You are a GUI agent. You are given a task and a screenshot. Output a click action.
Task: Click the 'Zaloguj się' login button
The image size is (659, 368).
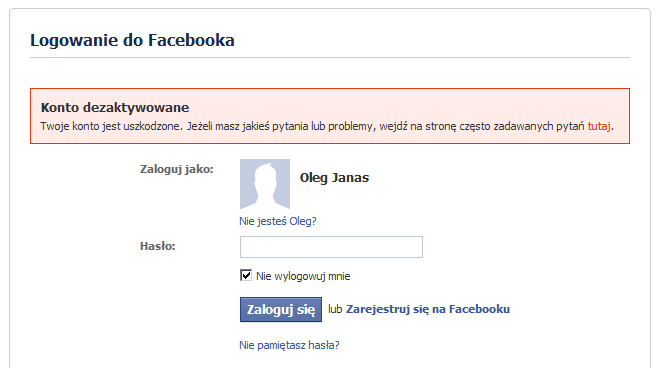coord(281,310)
